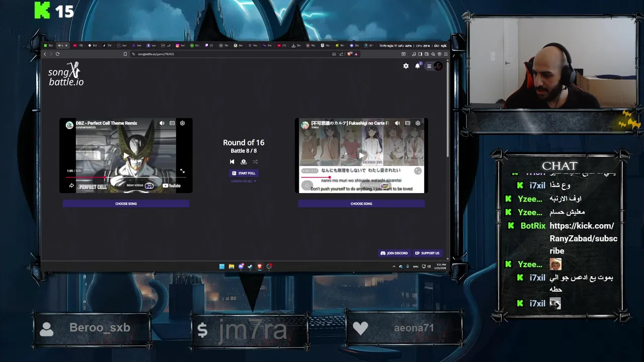Viewport: 644px width, 362px height.
Task: Play the DBZ Perfect Cell video
Action: (126, 155)
